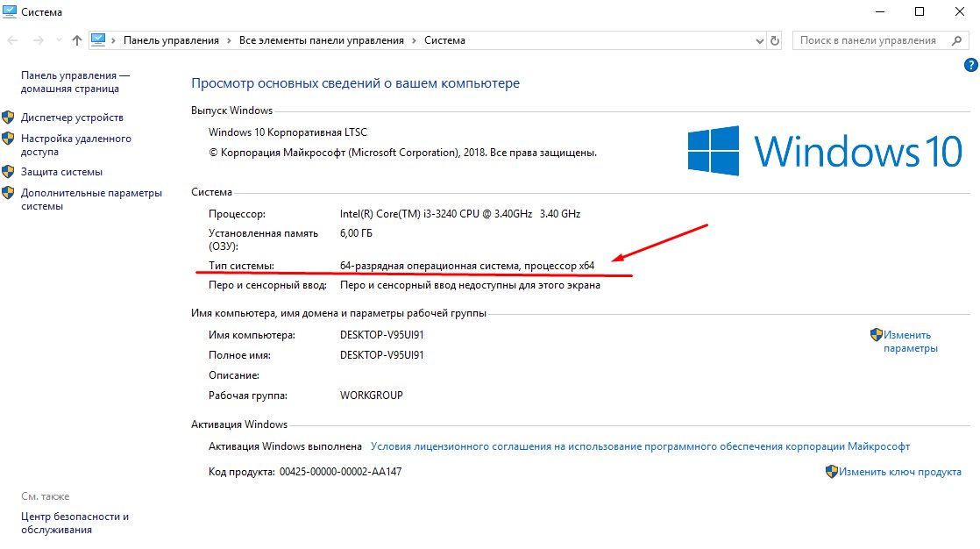Open the address bar history dropdown
This screenshot has width=980, height=549.
(x=759, y=40)
